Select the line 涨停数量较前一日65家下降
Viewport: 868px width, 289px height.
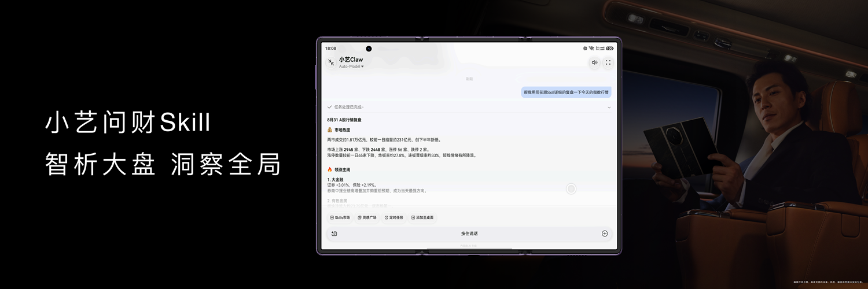pos(402,155)
